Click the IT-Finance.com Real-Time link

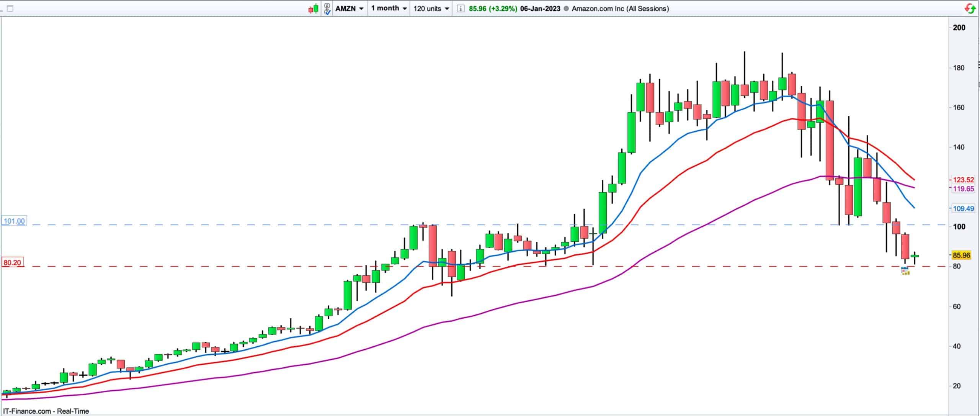coord(46,411)
